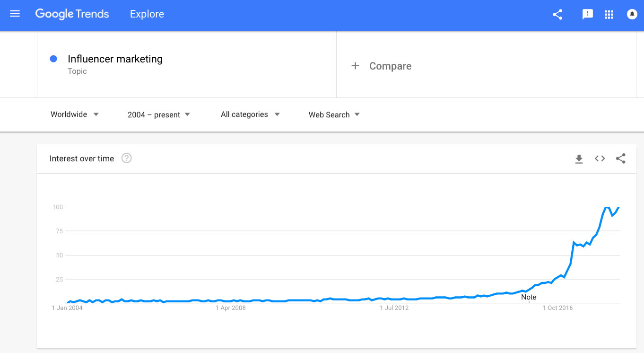This screenshot has height=353, width=644.
Task: Open the hamburger main menu
Action: tap(15, 14)
